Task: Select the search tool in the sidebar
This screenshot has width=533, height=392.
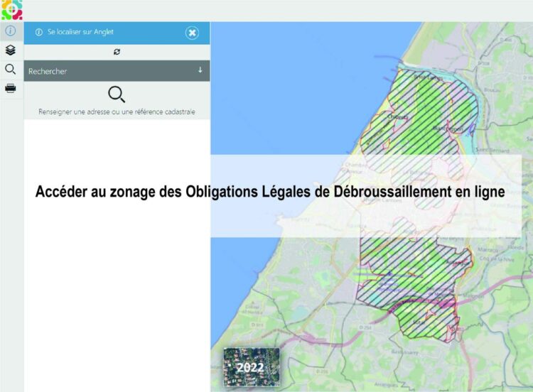Action: 10,70
